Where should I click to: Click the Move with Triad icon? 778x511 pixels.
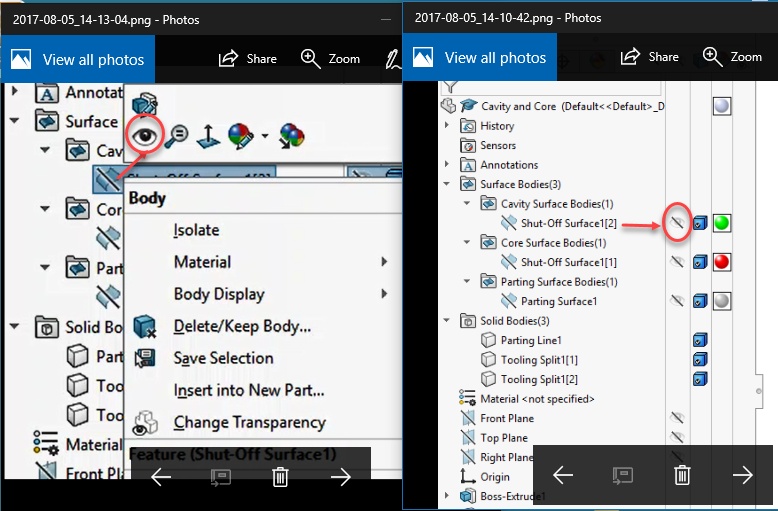pos(208,136)
